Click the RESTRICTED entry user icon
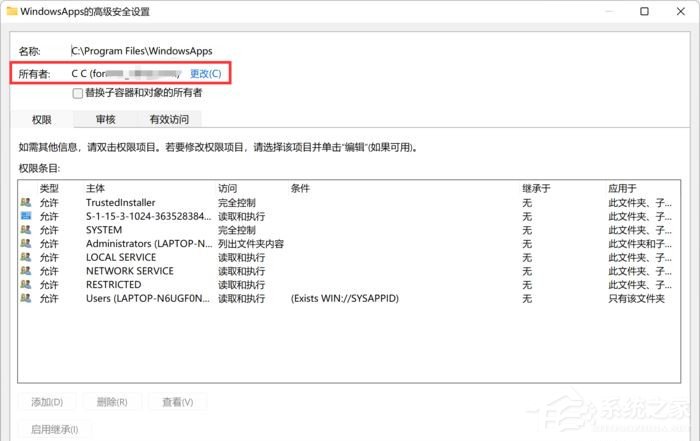The height and width of the screenshot is (441, 700). tap(25, 285)
